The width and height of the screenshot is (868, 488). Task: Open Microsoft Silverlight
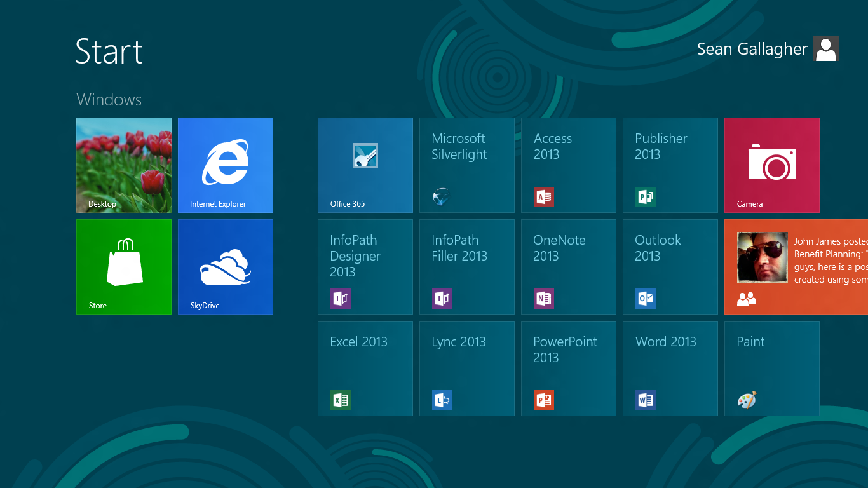pyautogui.click(x=466, y=165)
